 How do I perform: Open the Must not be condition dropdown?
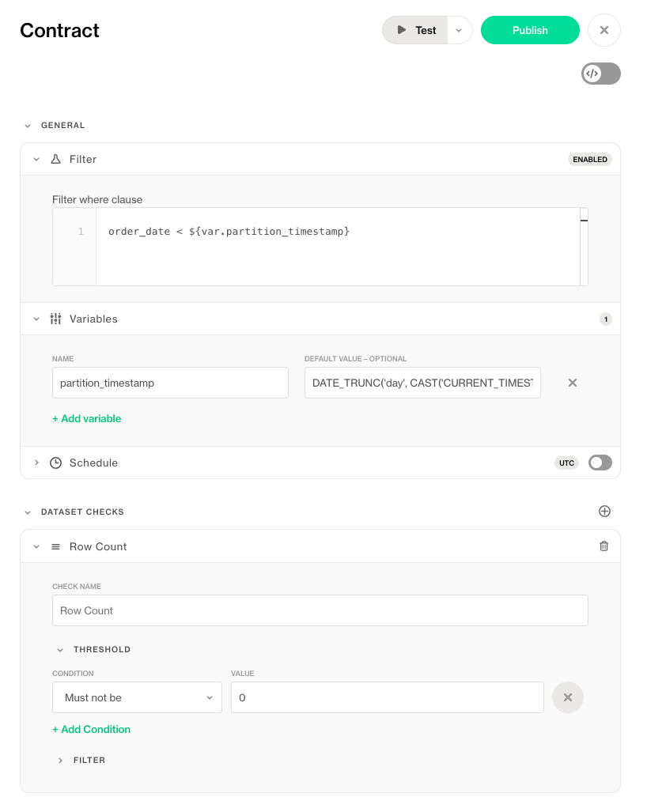point(137,697)
